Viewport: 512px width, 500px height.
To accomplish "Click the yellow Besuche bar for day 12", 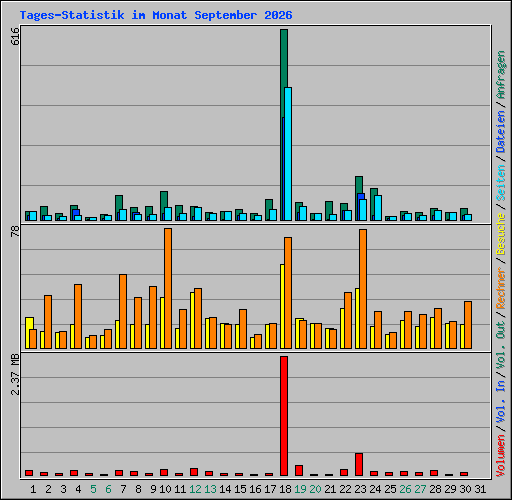I will click(x=192, y=320).
